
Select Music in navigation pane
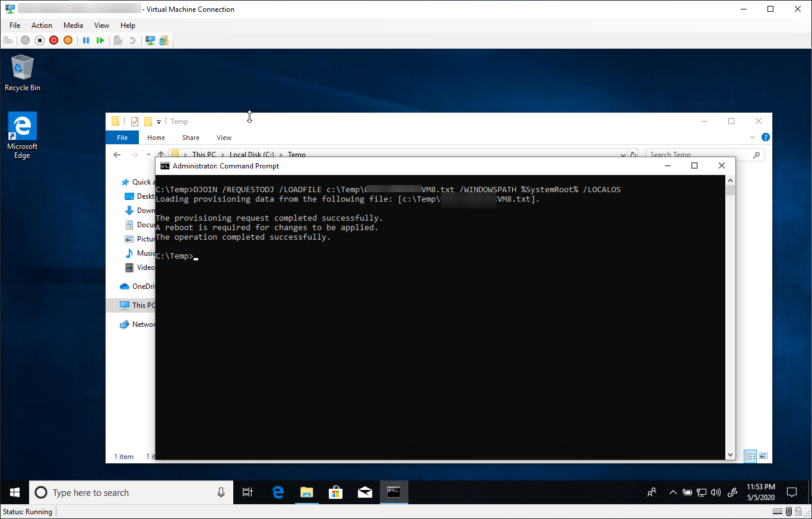[140, 253]
